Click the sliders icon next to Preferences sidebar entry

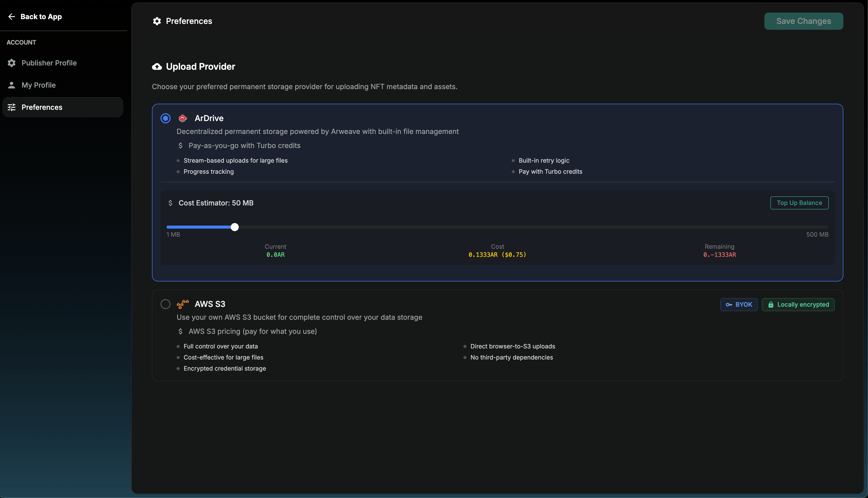pos(11,107)
